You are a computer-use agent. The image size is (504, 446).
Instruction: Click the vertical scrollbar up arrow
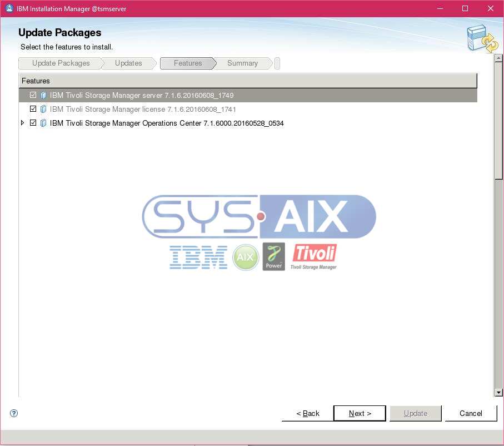(x=498, y=58)
